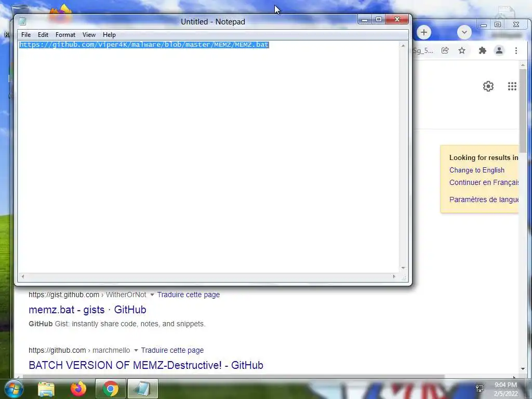Click Traduire cette page for gist result
This screenshot has height=399, width=532.
188,295
